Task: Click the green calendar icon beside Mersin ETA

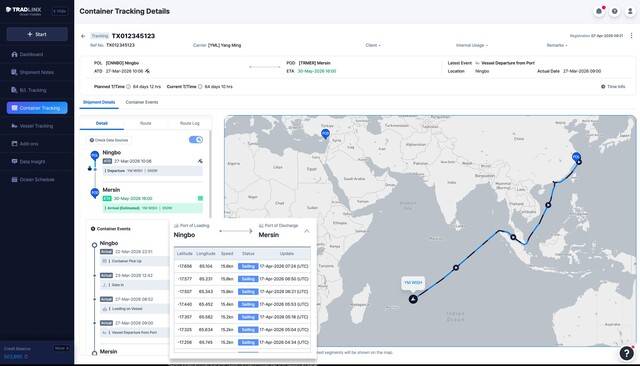Action: [x=200, y=198]
